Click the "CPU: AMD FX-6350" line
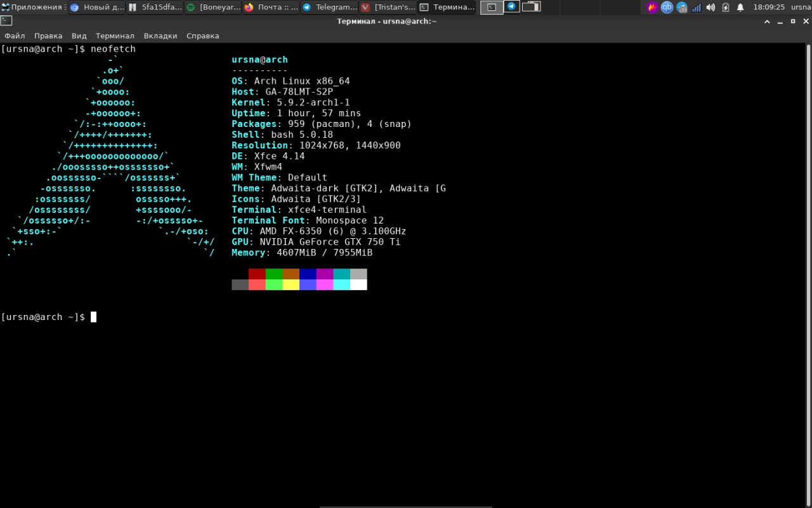812x508 pixels. 319,232
